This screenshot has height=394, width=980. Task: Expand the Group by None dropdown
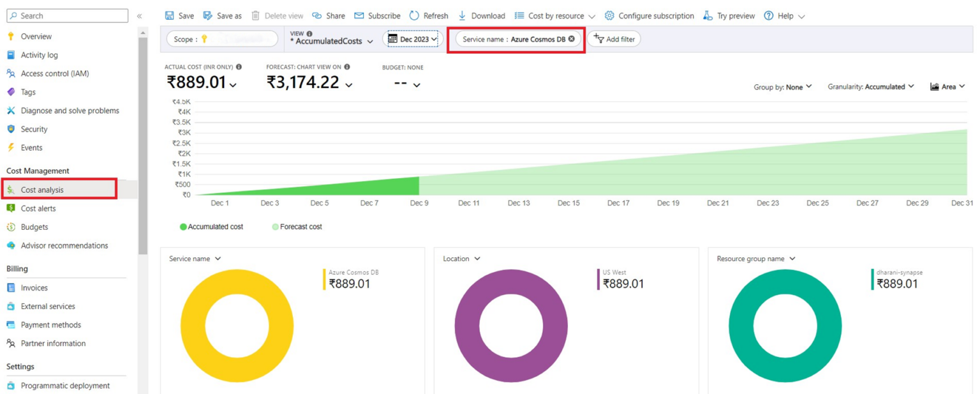click(x=783, y=86)
